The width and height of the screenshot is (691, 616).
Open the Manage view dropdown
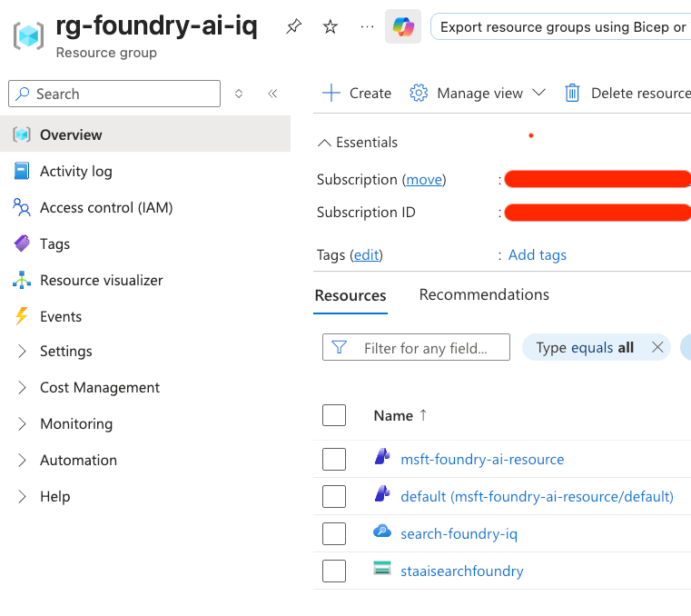[479, 93]
